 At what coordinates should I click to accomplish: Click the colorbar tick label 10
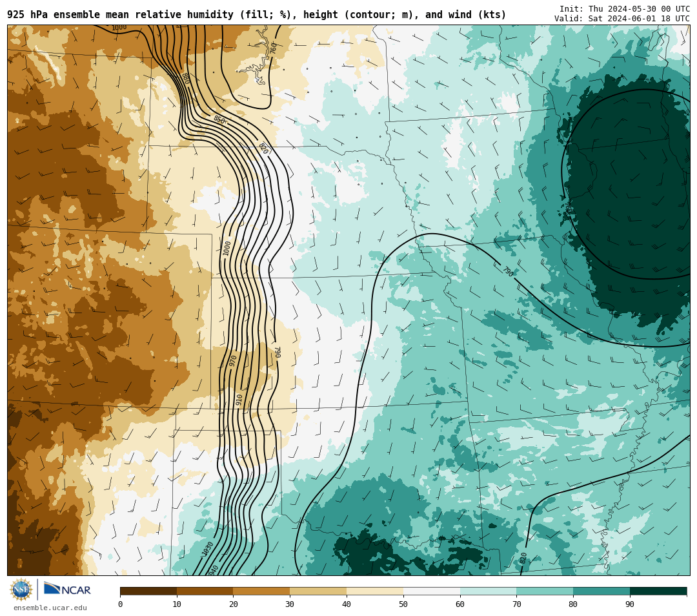(177, 604)
